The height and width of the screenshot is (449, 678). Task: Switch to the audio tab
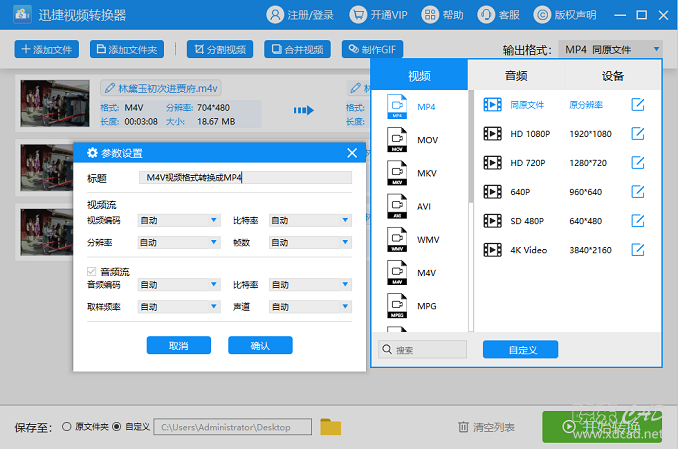(516, 76)
